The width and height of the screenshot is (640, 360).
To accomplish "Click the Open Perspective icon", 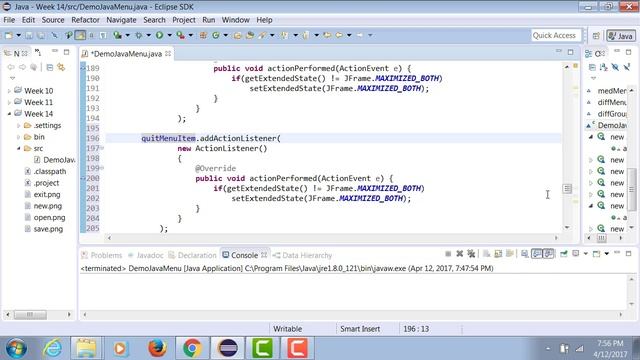I will [596, 36].
